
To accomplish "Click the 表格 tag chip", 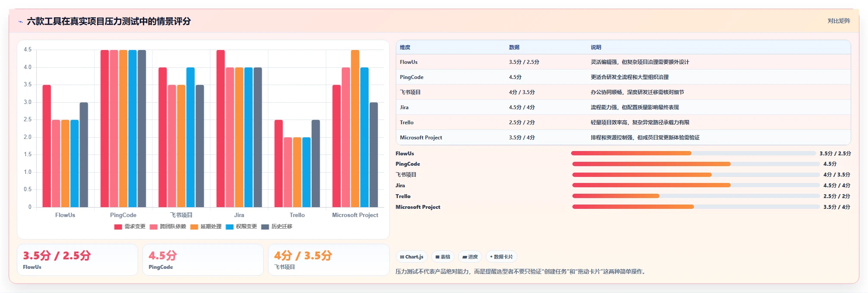I will (443, 257).
